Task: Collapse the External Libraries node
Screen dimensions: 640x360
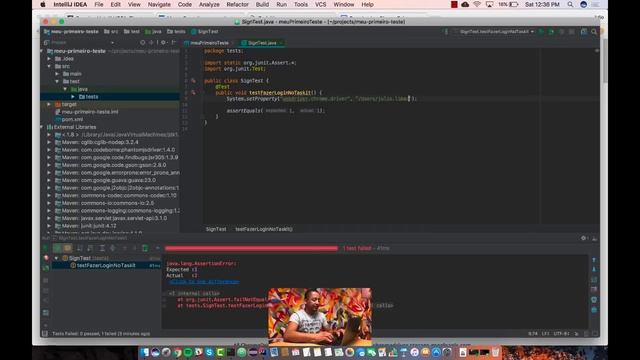Action: point(42,127)
